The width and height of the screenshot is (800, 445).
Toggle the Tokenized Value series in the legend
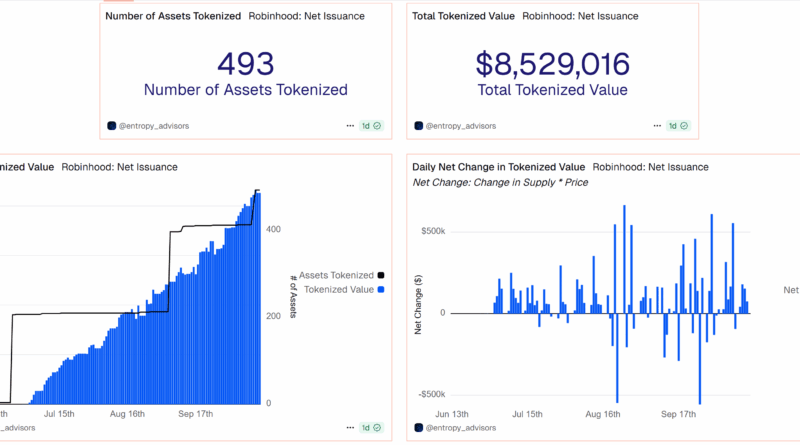339,289
